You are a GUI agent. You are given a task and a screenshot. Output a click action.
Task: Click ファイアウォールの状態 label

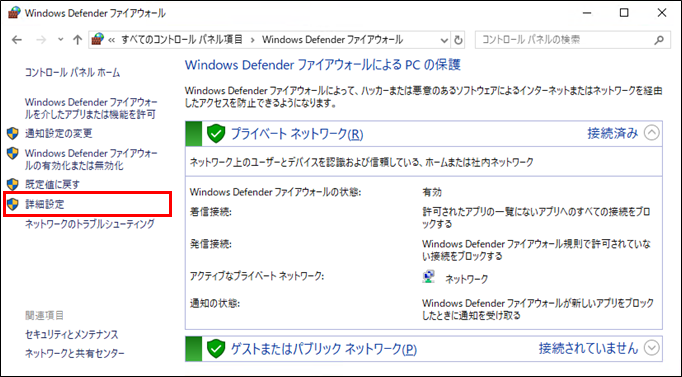click(x=275, y=192)
